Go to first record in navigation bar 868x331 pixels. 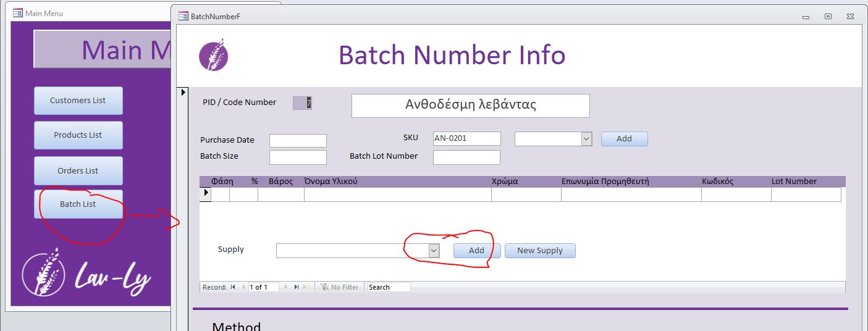[233, 287]
